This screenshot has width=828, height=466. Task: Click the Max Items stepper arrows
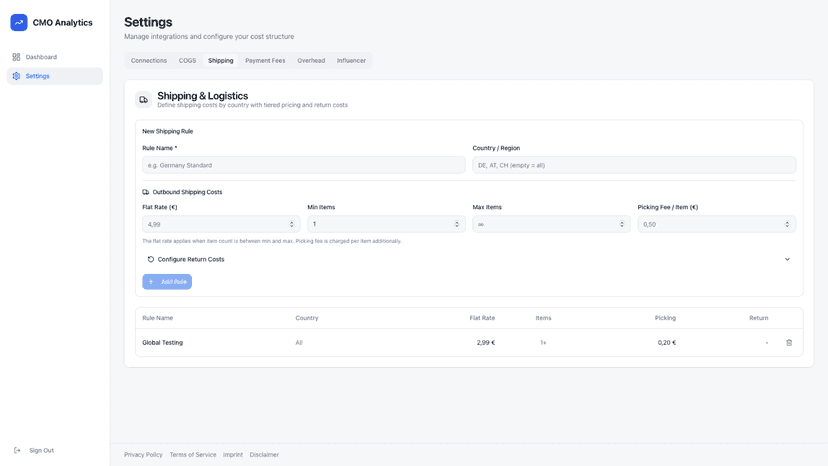coord(622,224)
